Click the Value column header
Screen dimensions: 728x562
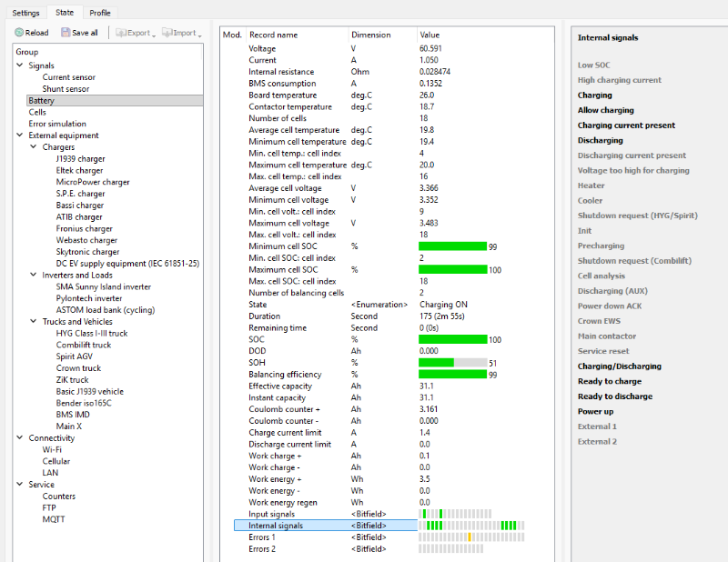pos(430,35)
